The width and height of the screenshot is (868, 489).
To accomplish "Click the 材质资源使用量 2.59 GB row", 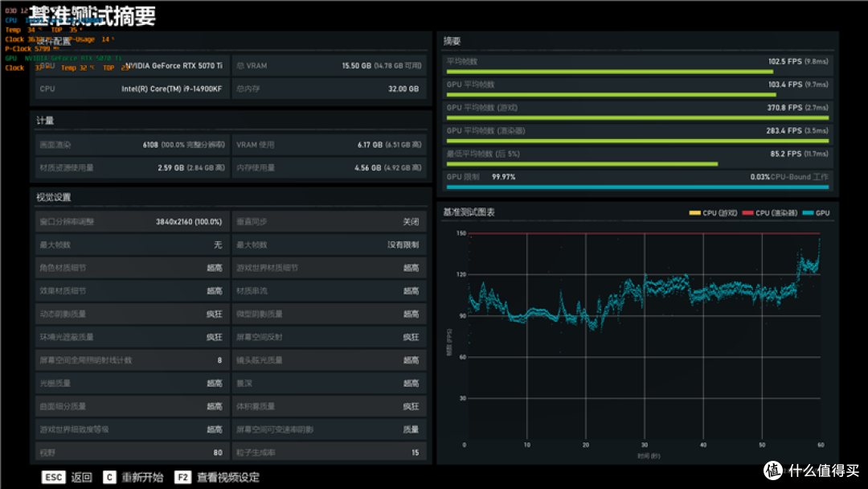I will [132, 168].
